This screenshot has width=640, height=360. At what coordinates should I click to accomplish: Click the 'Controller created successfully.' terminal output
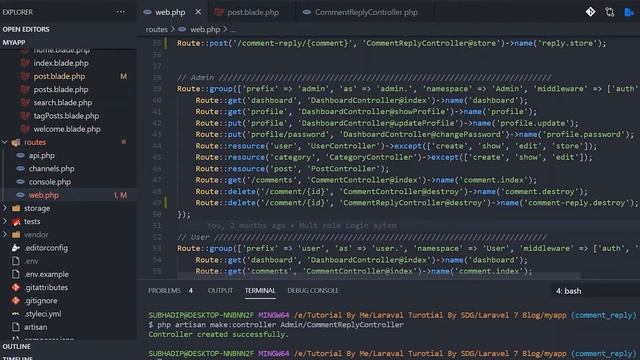[x=218, y=334]
